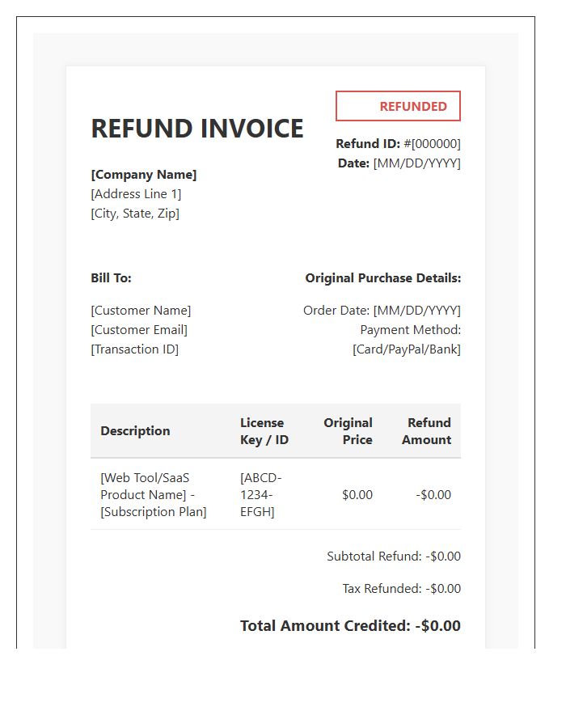
Task: Click the Bill To: label
Action: coord(112,278)
